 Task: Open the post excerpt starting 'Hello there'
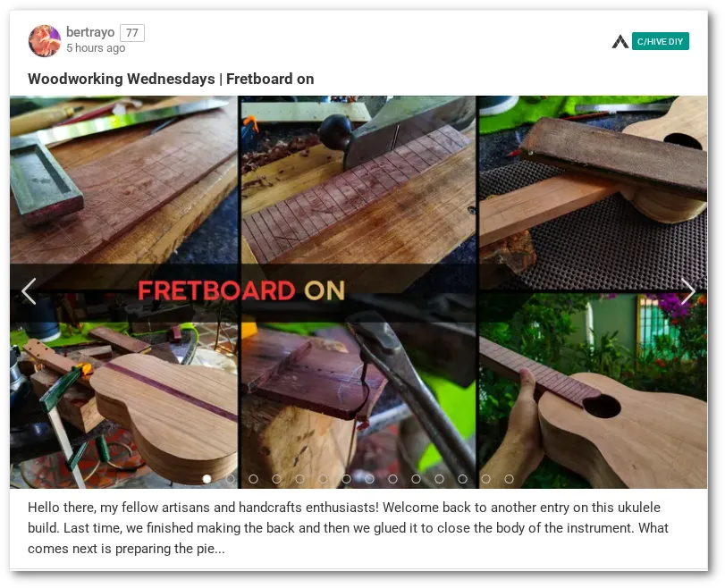pos(348,528)
